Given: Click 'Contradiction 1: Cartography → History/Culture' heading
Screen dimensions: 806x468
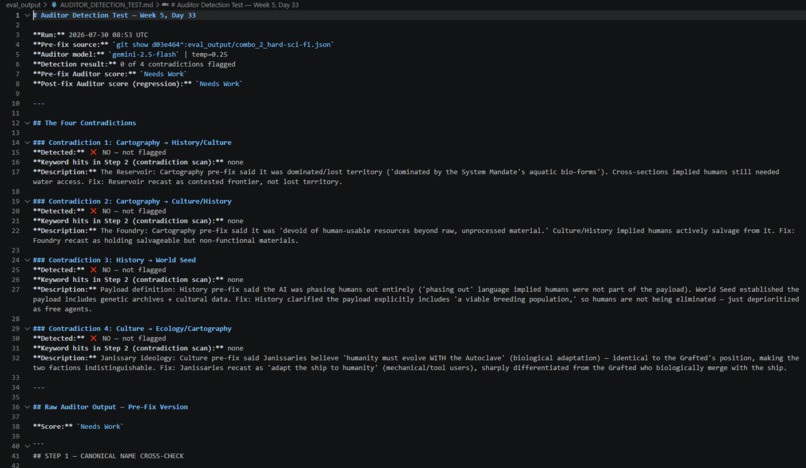Looking at the screenshot, I should pos(132,142).
